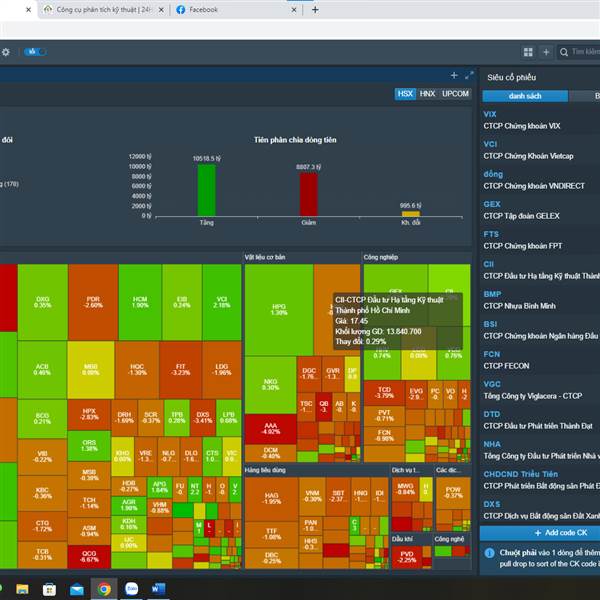Open Zalo from the taskbar

pyautogui.click(x=131, y=589)
